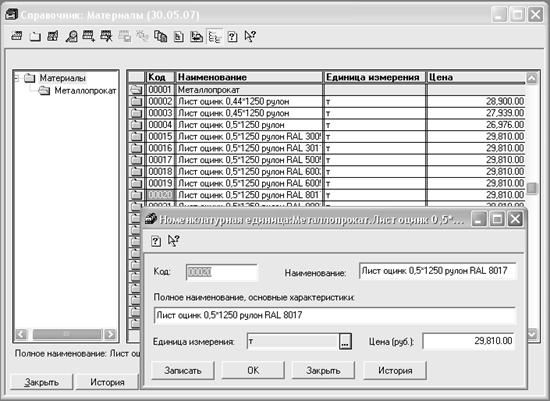
Task: Click История button in the dialog
Action: click(395, 370)
